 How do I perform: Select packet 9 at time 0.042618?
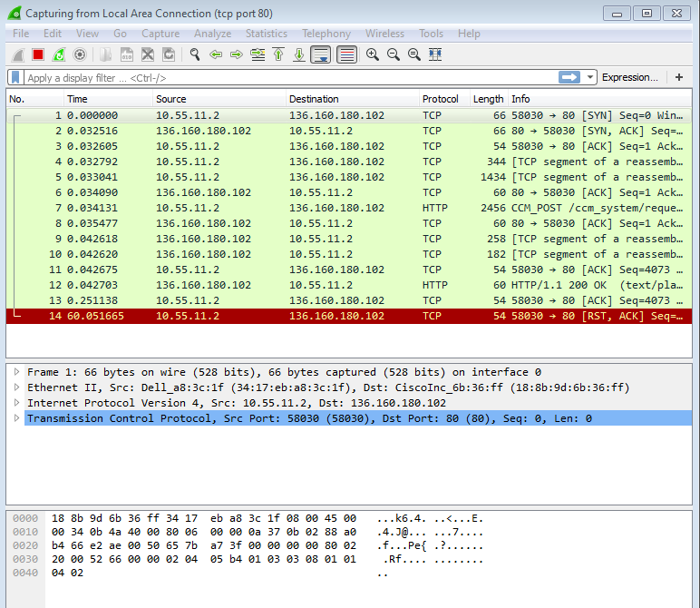tap(349, 239)
